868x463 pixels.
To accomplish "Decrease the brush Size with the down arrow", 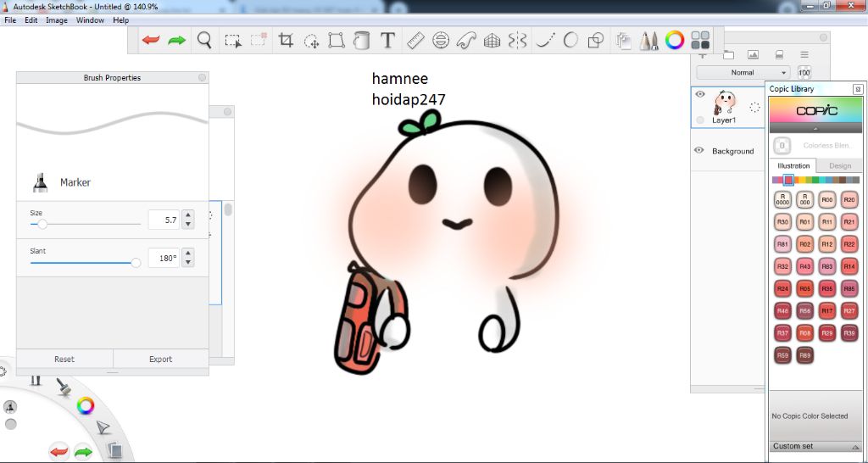I will [x=188, y=225].
